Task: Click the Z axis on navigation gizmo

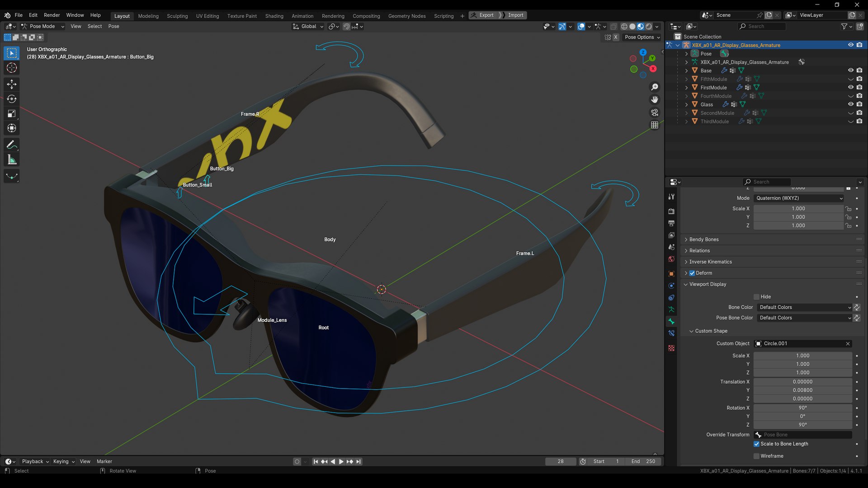Action: [643, 52]
